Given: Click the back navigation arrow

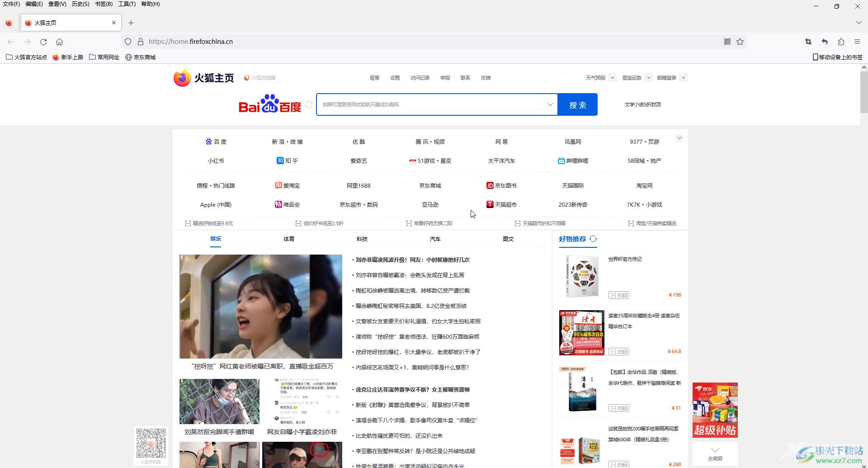Looking at the screenshot, I should [x=11, y=42].
